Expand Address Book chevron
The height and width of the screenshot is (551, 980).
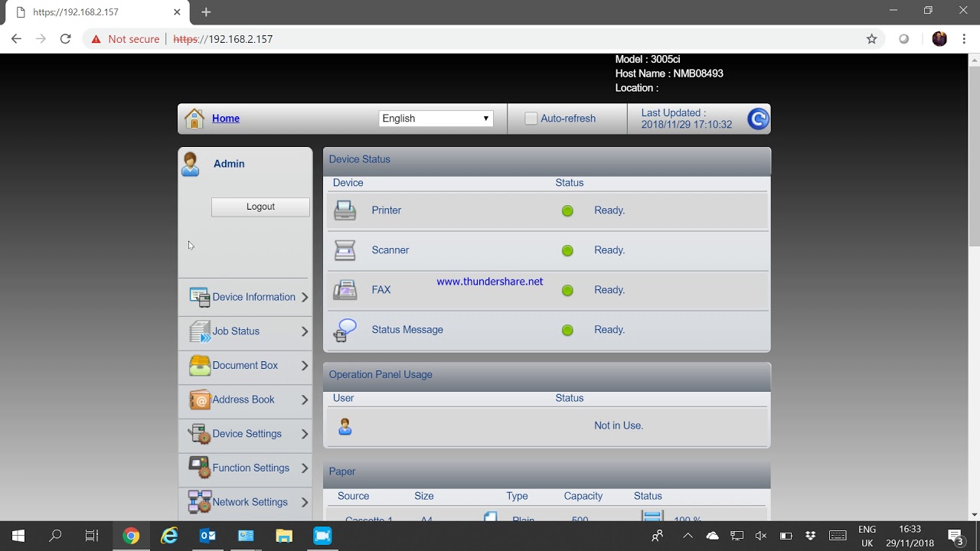[x=305, y=399]
